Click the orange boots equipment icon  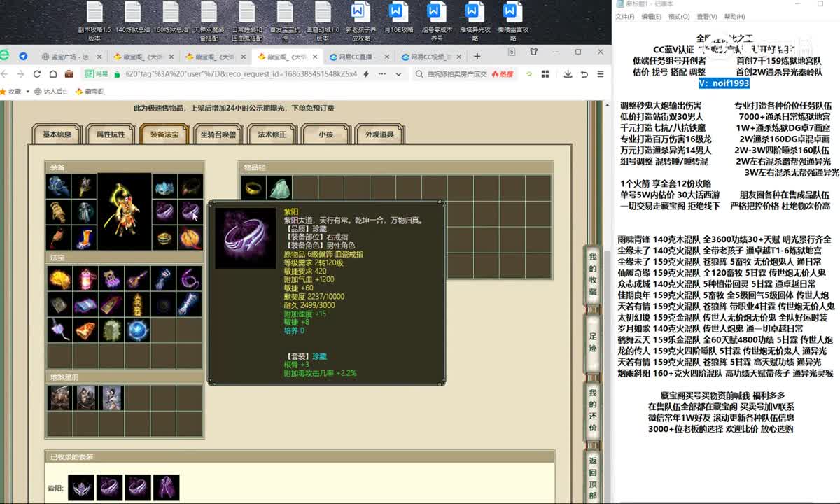pyautogui.click(x=86, y=237)
